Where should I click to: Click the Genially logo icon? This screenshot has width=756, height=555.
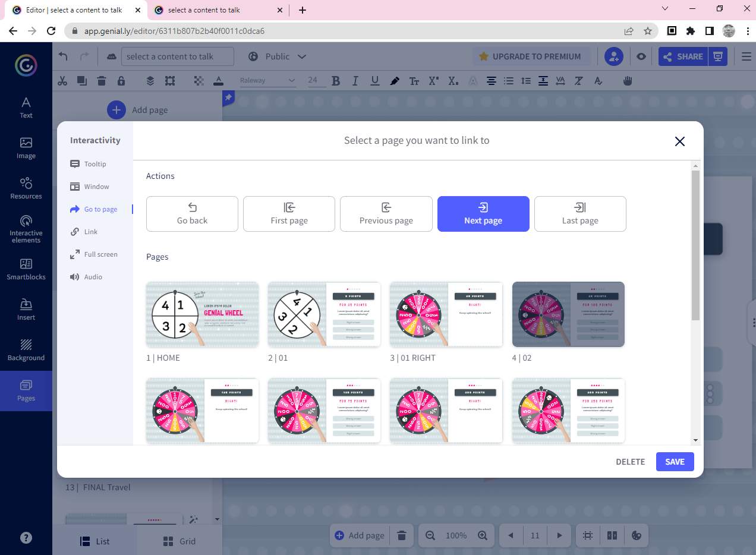[x=26, y=65]
